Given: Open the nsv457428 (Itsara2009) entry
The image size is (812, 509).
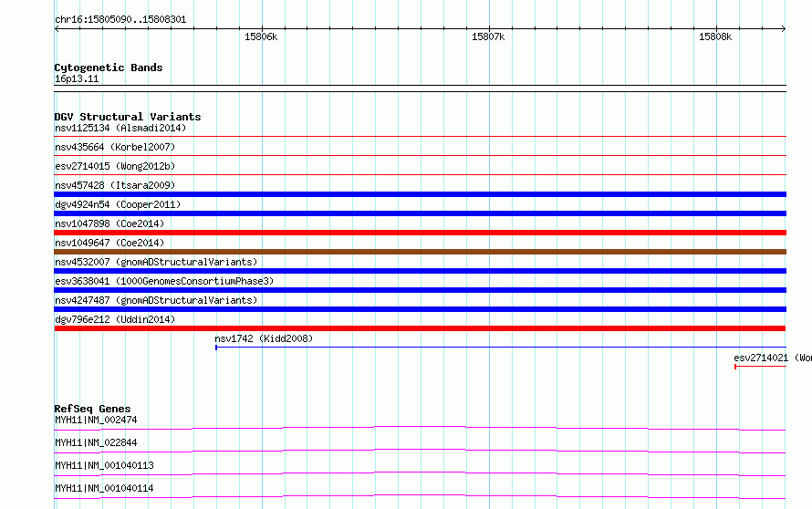Looking at the screenshot, I should tap(115, 185).
